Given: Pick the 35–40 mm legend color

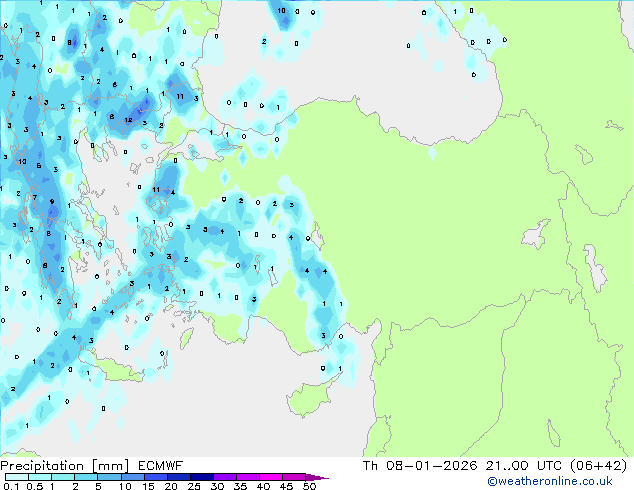Looking at the screenshot, I should coord(248,477).
